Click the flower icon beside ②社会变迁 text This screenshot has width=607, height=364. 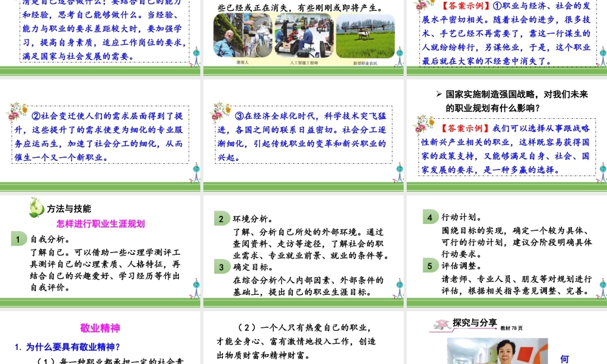(x=18, y=112)
